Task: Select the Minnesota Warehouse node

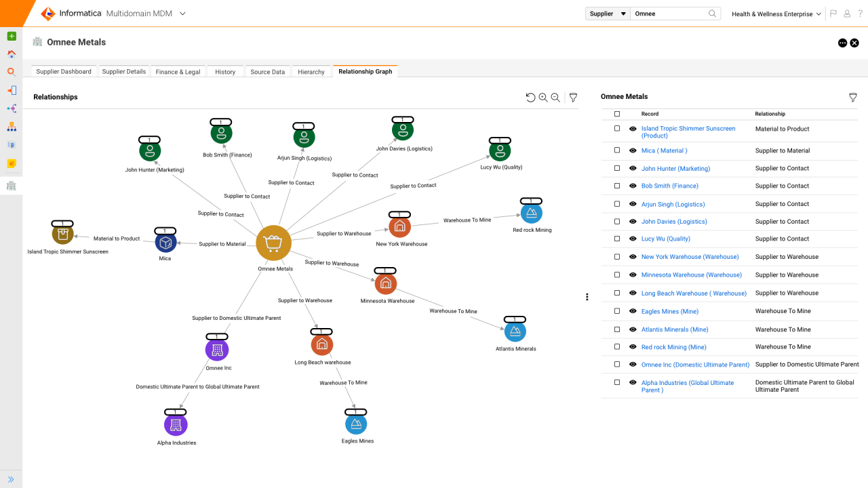Action: pyautogui.click(x=386, y=283)
